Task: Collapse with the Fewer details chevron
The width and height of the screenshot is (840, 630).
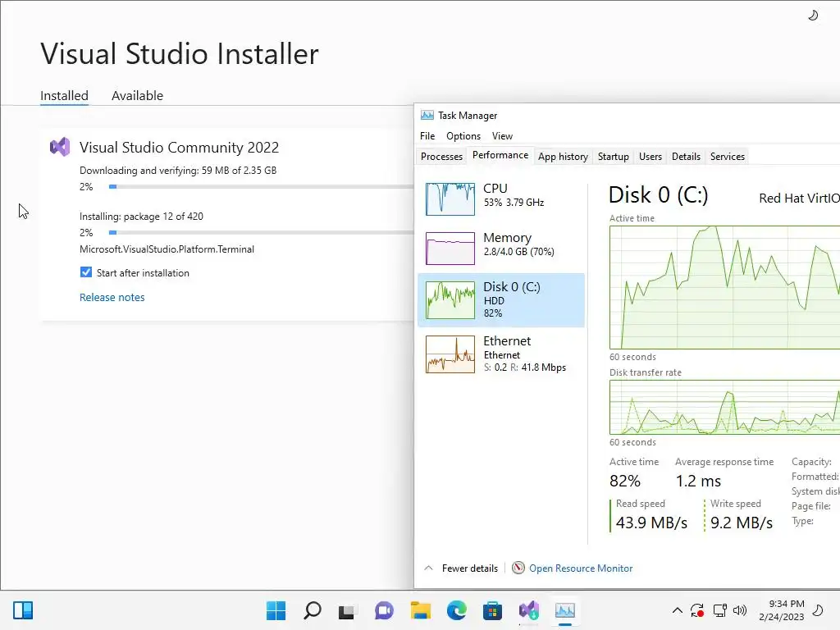Action: tap(428, 568)
